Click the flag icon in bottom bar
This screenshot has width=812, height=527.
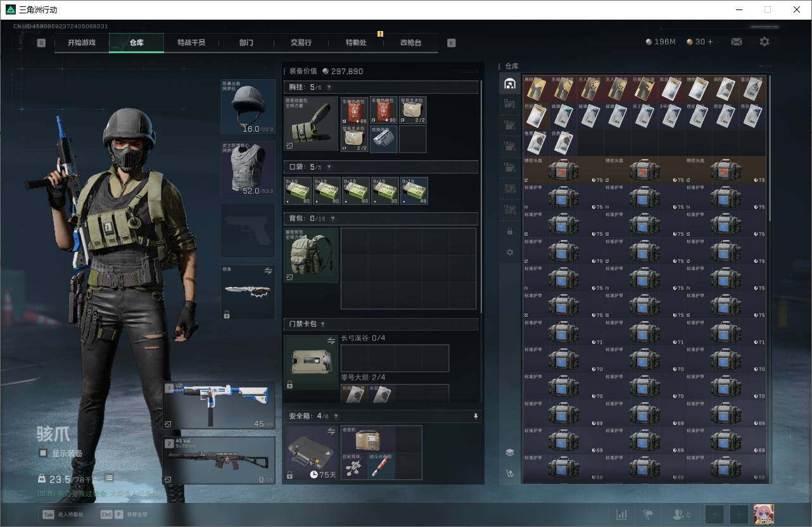648,514
